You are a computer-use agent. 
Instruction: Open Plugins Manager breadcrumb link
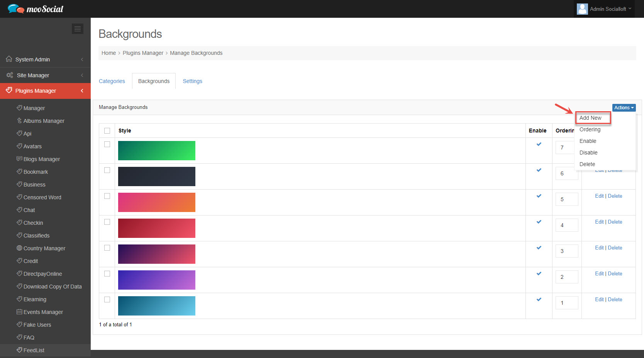click(x=143, y=53)
